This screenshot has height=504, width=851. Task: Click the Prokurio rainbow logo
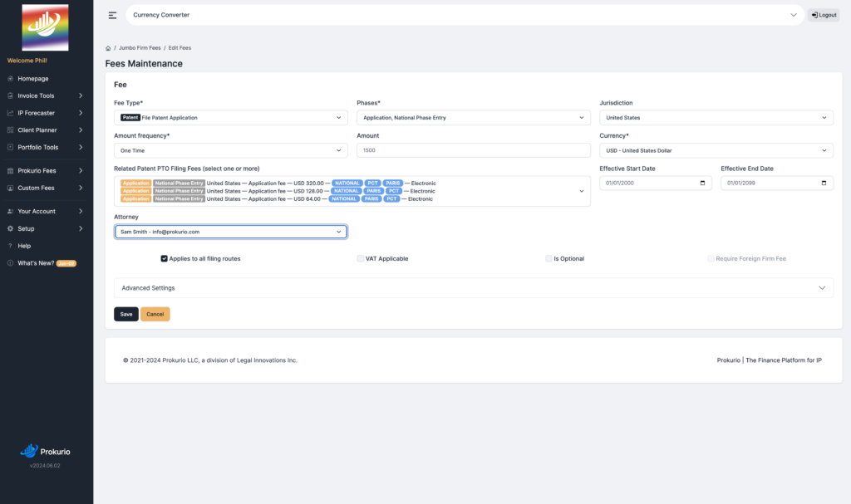(45, 27)
